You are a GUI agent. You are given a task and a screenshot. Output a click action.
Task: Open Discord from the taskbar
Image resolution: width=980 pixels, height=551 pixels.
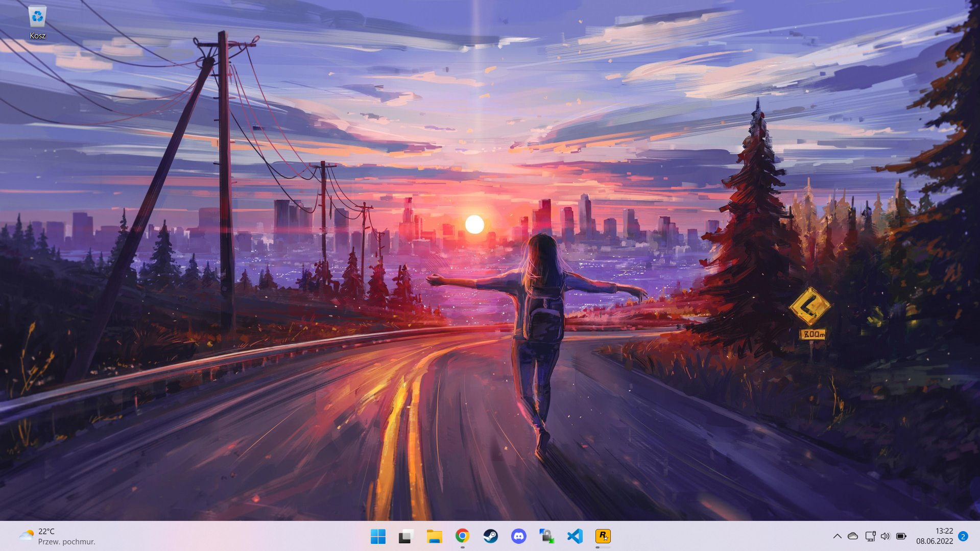click(518, 536)
